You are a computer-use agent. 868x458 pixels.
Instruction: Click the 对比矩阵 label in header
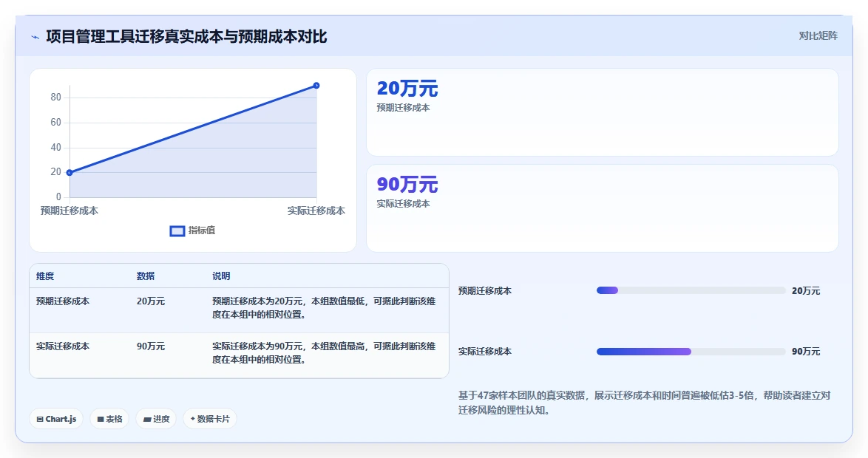[818, 36]
